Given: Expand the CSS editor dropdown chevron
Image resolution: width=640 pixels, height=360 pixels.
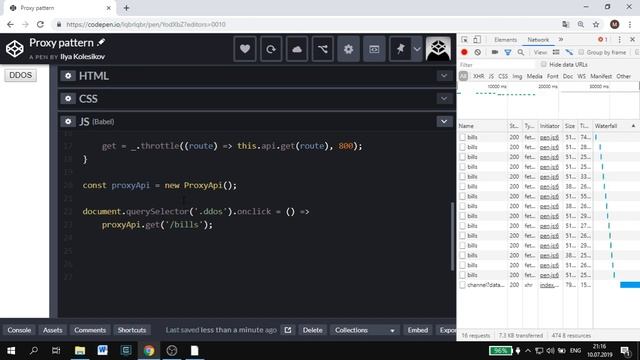Looking at the screenshot, I should point(444,99).
